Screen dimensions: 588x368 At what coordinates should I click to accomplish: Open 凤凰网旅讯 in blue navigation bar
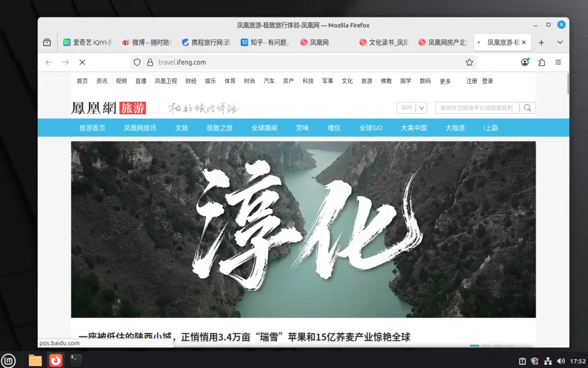click(x=140, y=128)
